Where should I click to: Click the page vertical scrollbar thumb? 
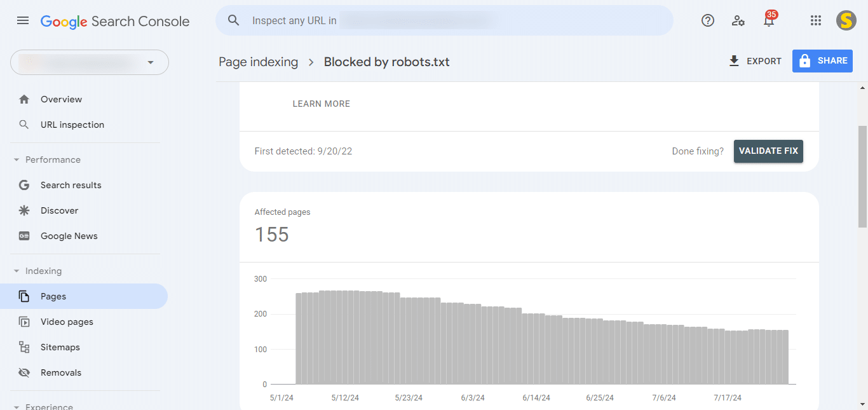coord(863,176)
